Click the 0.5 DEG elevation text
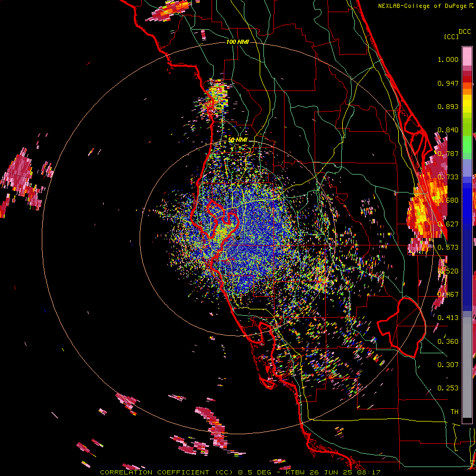 pyautogui.click(x=255, y=472)
